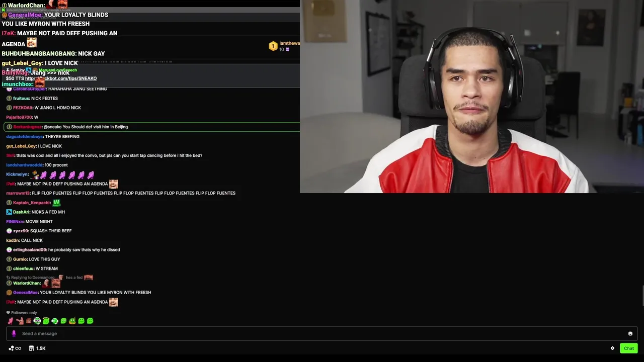Click the Replying to Deemamoro reply reference

tap(31, 278)
